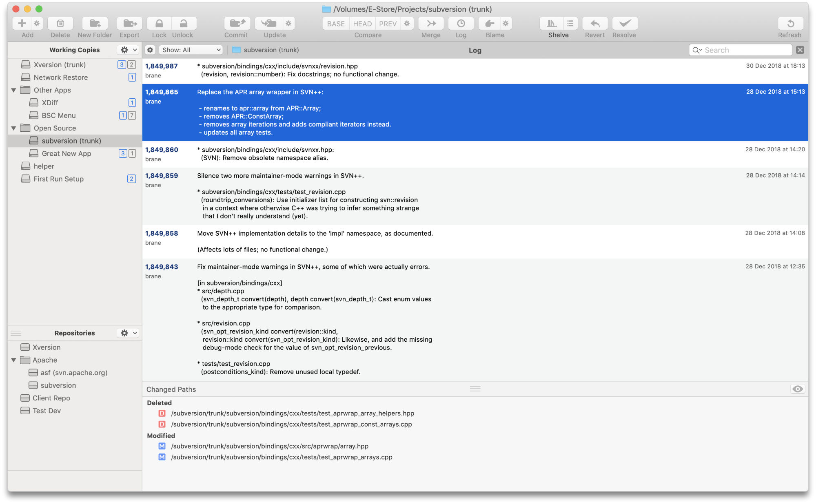Click the Revert arrow icon
Image resolution: width=816 pixels, height=504 pixels.
pos(595,23)
